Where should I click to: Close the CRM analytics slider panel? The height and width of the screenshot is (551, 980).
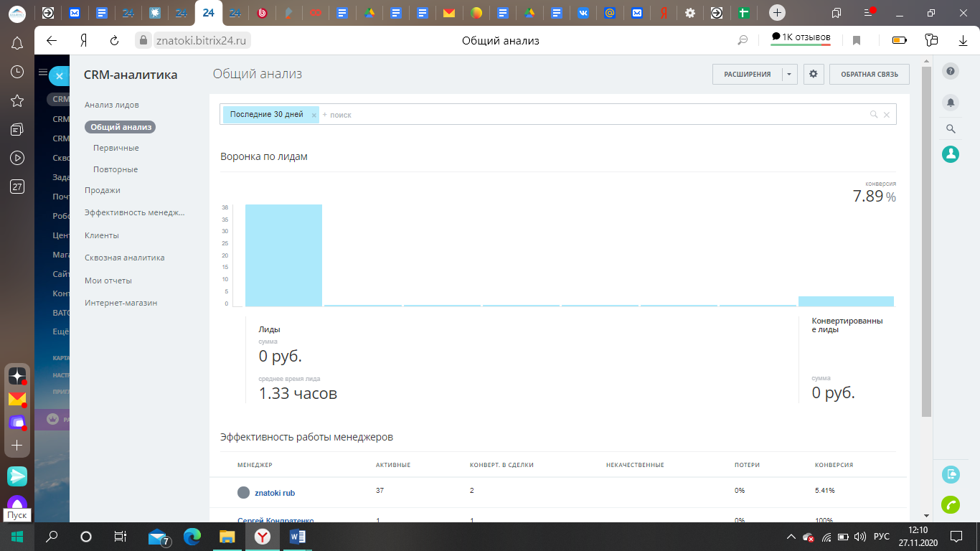click(x=60, y=76)
